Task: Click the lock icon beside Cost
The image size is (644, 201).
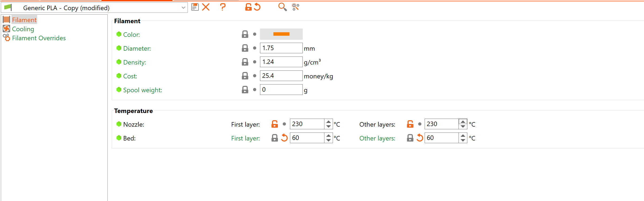Action: pos(245,76)
